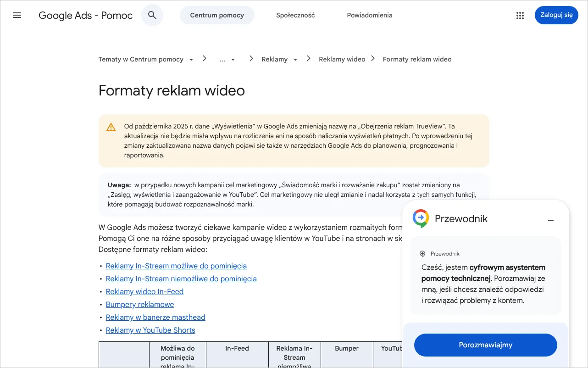Screen dimensions: 588x368
Task: Click the bold Uwaga: note label
Action: point(120,185)
